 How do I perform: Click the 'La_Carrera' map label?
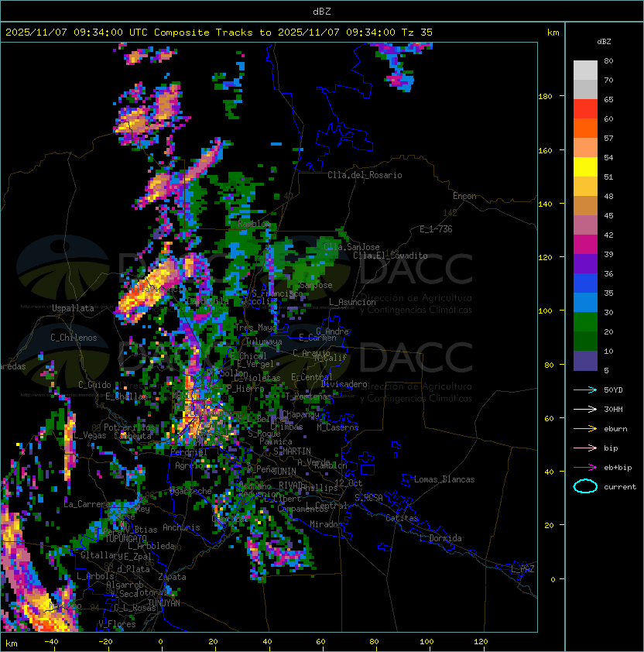(87, 504)
